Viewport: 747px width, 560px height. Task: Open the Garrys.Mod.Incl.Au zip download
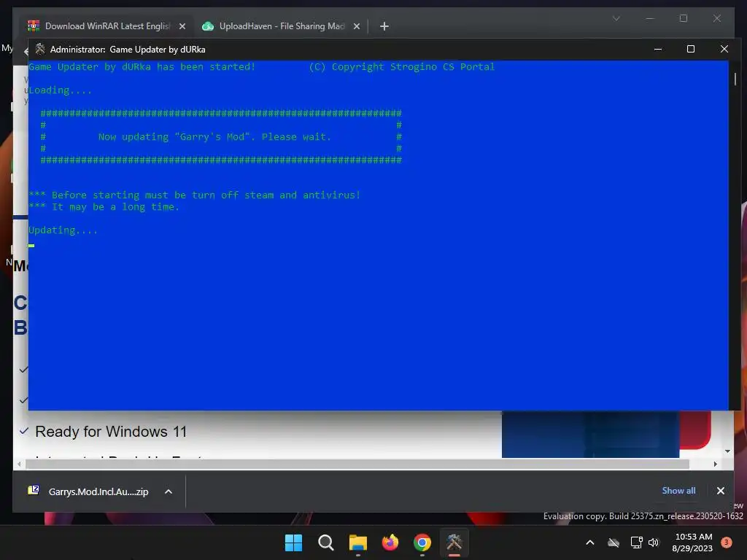[x=98, y=491]
